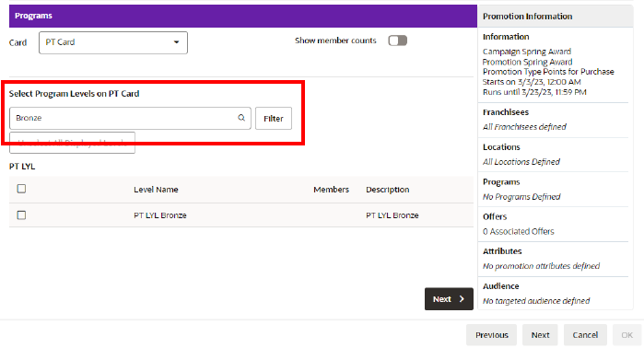The width and height of the screenshot is (644, 348).
Task: Click No promotion attributes defined text
Action: pos(542,266)
